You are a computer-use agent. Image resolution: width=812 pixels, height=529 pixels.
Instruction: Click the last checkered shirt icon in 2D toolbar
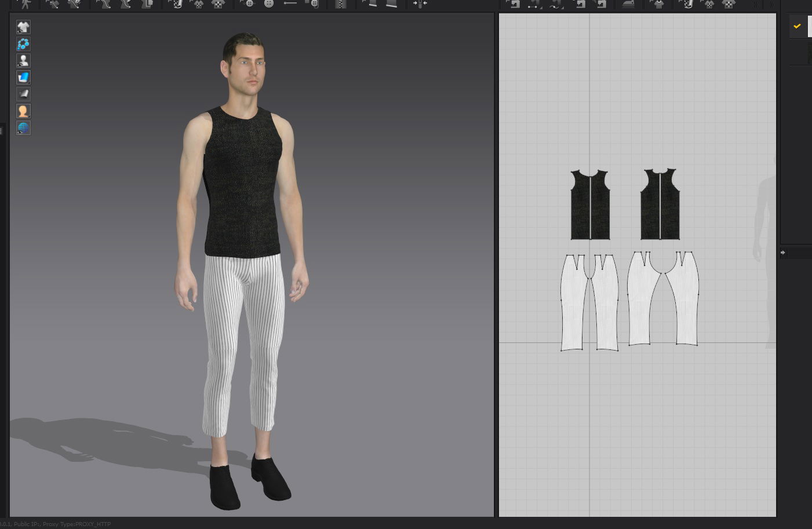point(729,4)
